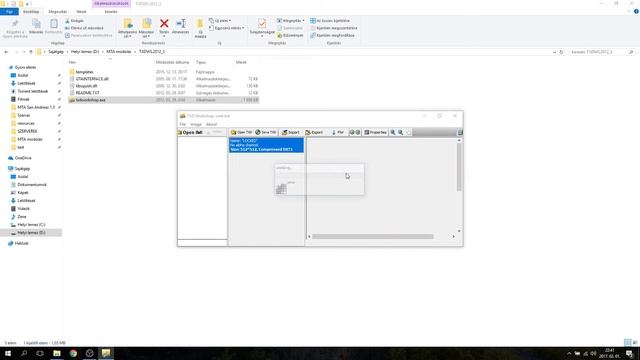Click Open TXD in TXD Workshop toolbar
Viewport: 640px width, 360px height.
(241, 132)
